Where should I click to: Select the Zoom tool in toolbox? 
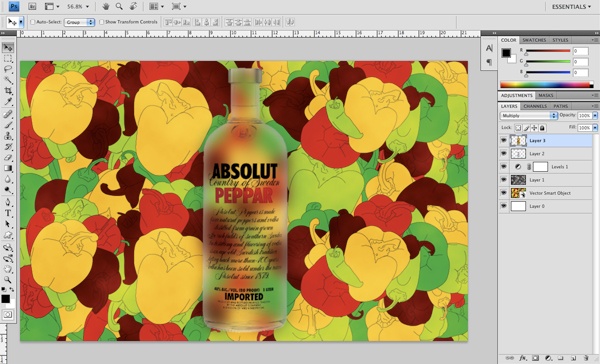[8, 280]
